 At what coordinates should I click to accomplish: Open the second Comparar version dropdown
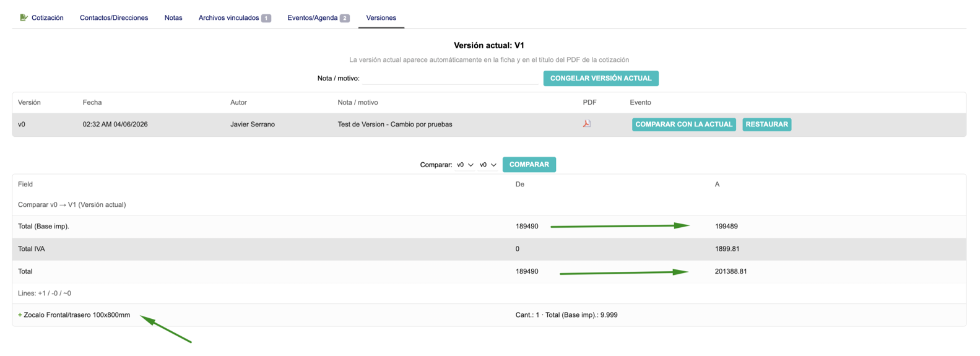coord(488,165)
